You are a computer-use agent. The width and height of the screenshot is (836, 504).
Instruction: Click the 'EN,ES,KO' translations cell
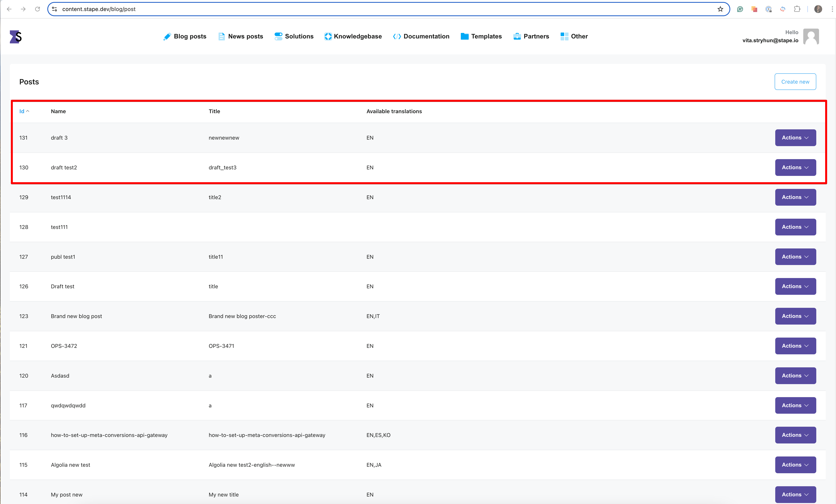pos(378,435)
